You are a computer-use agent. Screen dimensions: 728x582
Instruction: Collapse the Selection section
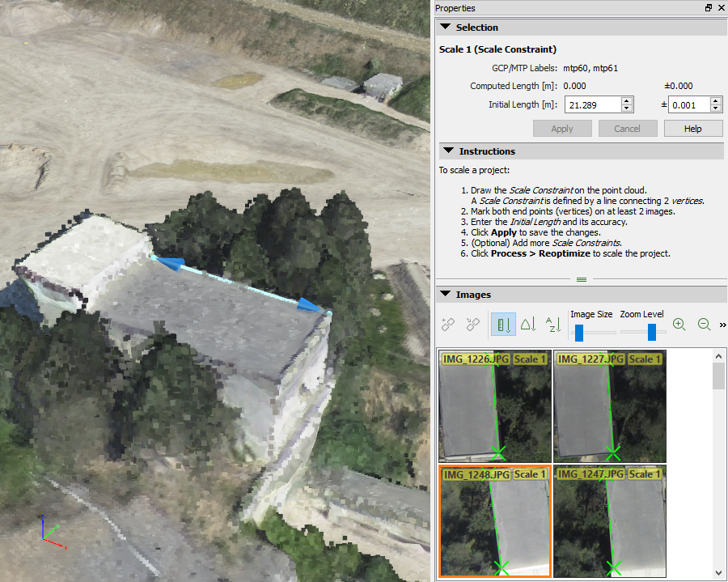445,27
